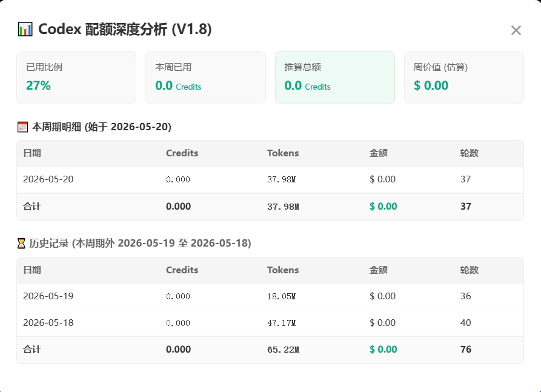Viewport: 541px width, 392px height.
Task: Click the hourglass icon next to 历史记录
Action: 21,244
